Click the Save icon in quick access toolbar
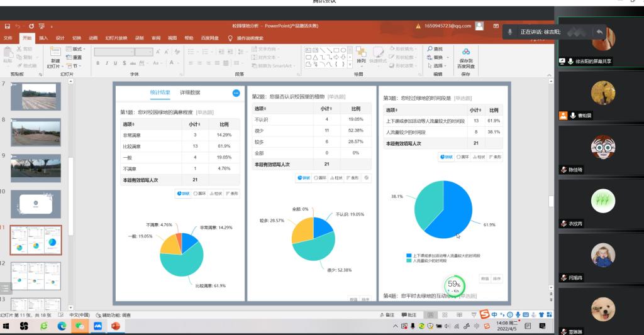644x335 pixels. coord(7,26)
